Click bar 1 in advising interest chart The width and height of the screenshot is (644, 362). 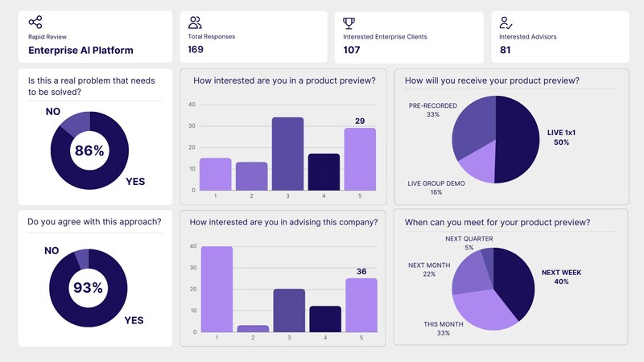point(217,289)
